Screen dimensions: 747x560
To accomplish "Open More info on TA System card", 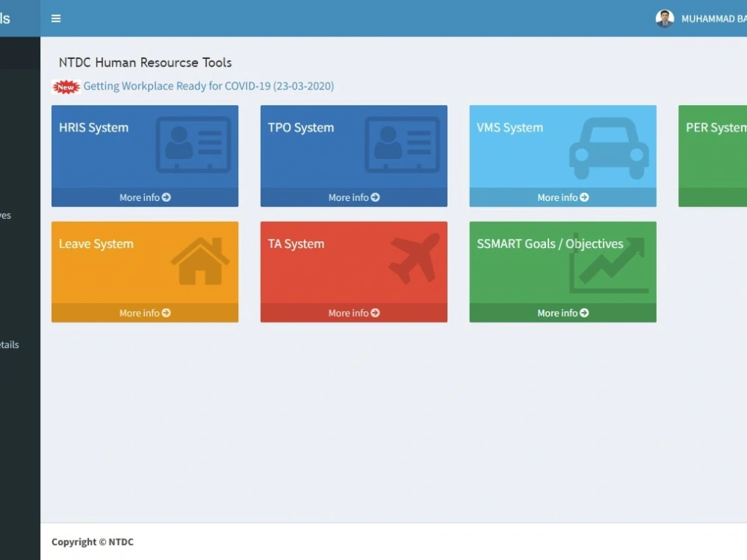I will click(x=354, y=313).
